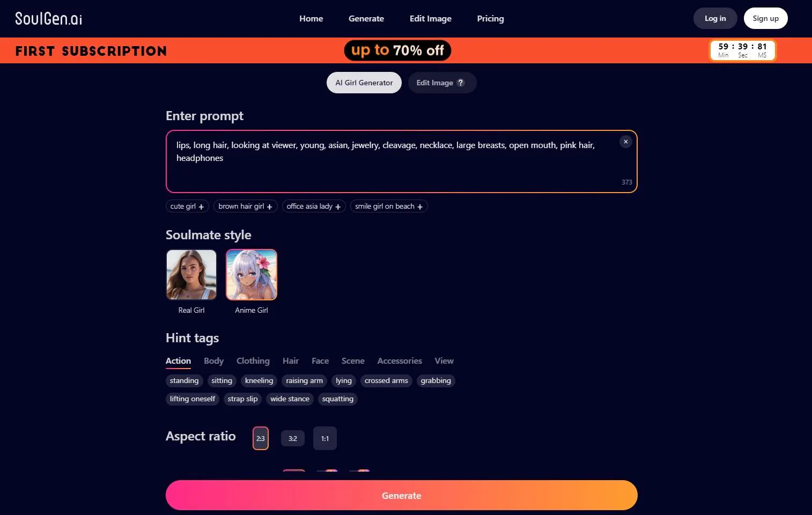Choose the Anime Girl style thumbnail

point(252,275)
